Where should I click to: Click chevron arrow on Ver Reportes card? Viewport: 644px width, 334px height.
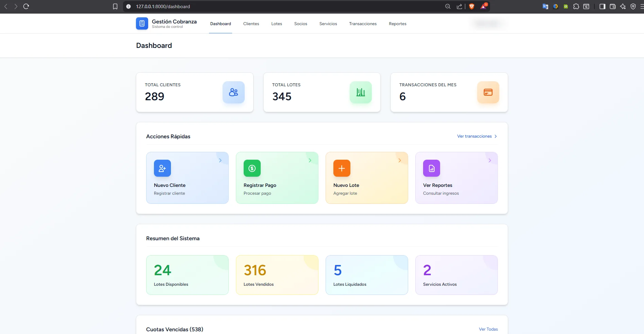point(490,160)
